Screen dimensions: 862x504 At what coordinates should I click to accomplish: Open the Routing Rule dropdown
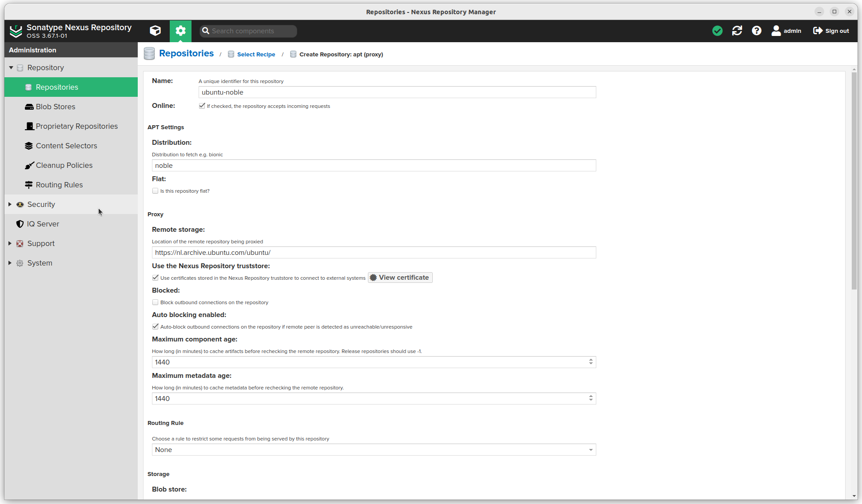click(x=591, y=450)
